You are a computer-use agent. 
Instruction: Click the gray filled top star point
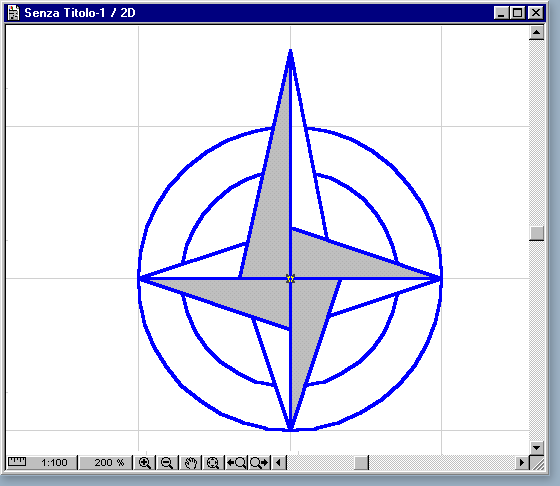272,186
